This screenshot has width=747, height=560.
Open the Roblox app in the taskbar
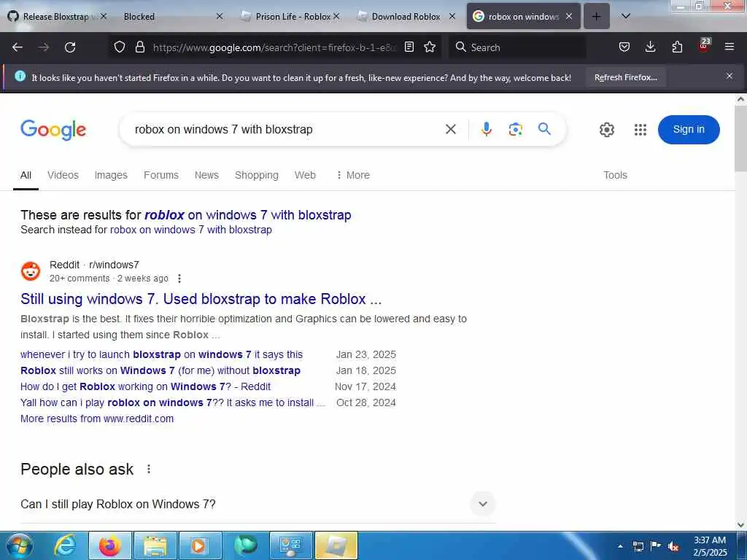336,545
